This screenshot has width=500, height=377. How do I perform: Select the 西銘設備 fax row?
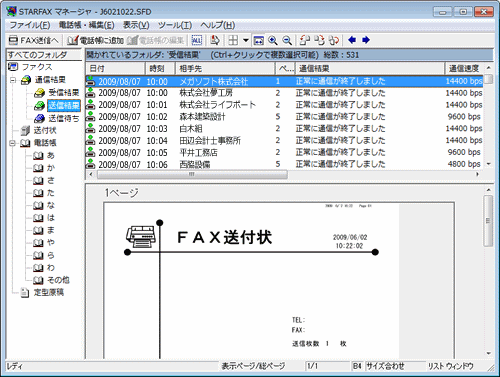coord(284,164)
